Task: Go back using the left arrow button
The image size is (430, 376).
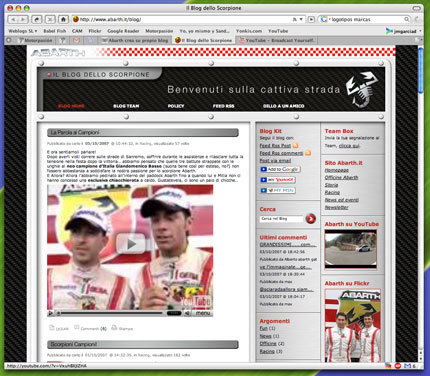Action: point(14,19)
